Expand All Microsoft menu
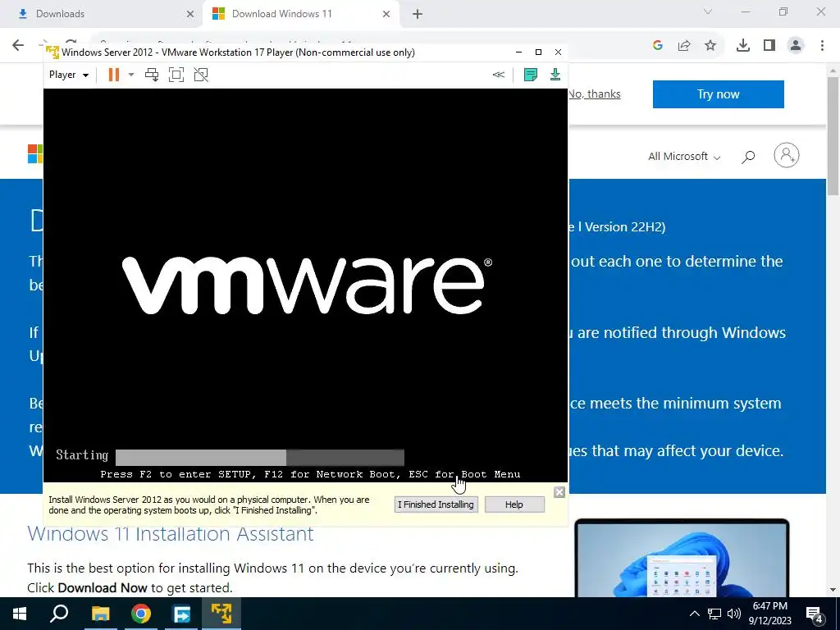This screenshot has height=630, width=840. [x=684, y=157]
